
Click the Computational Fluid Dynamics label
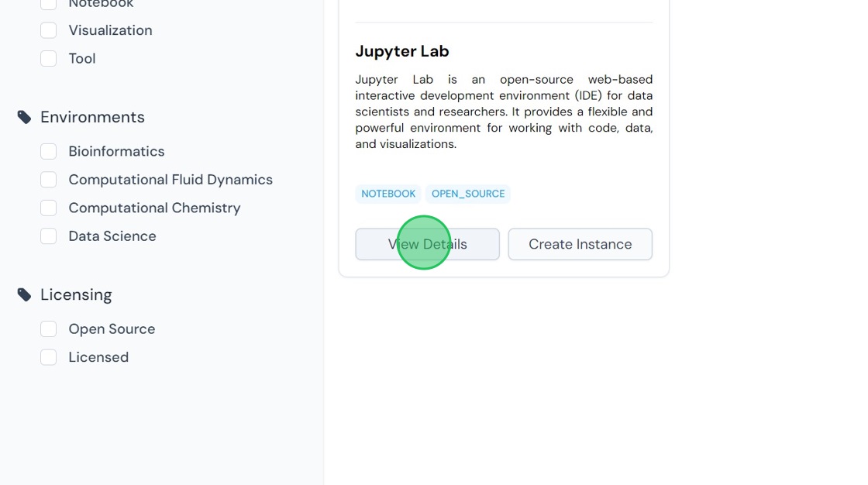[170, 180]
